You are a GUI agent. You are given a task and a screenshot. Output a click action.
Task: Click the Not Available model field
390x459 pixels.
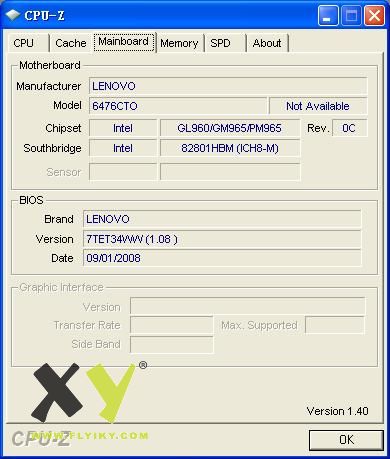click(x=318, y=106)
